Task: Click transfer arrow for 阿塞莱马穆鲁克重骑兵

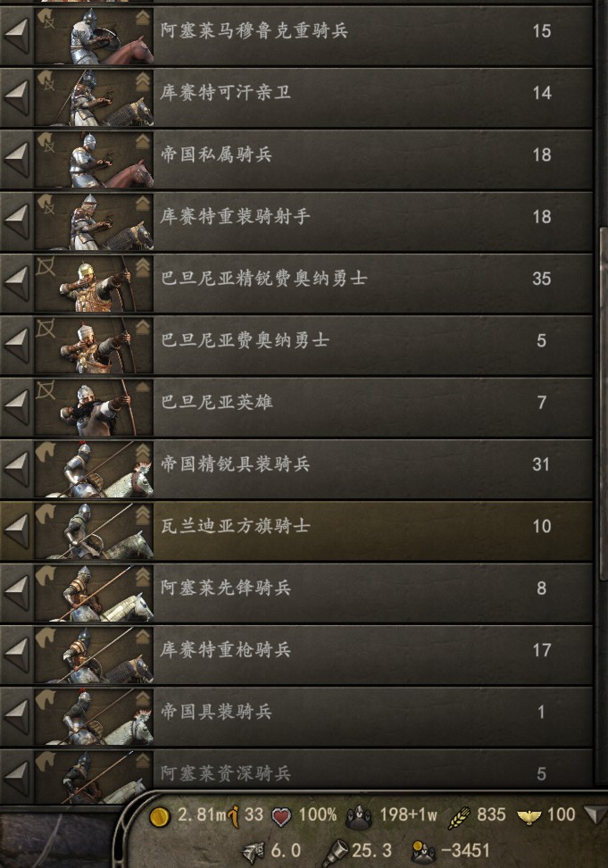Action: 16,36
